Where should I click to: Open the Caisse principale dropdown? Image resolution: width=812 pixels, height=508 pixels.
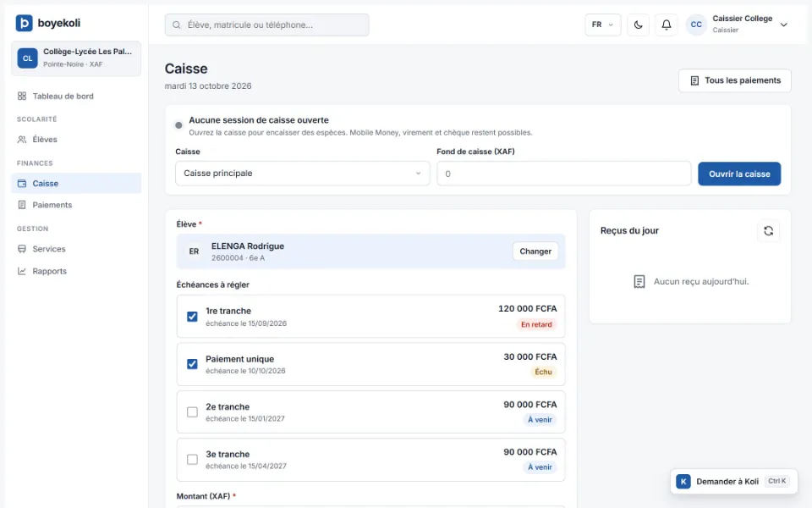point(303,173)
